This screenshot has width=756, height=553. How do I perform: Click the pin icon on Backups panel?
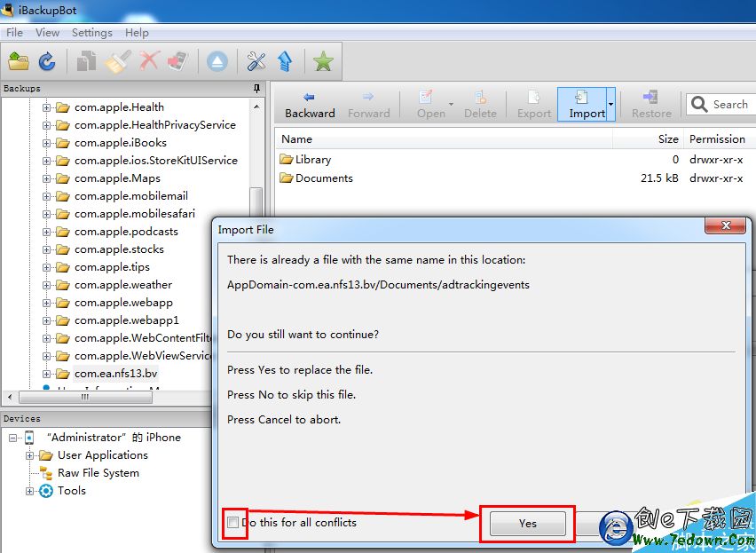pos(257,88)
